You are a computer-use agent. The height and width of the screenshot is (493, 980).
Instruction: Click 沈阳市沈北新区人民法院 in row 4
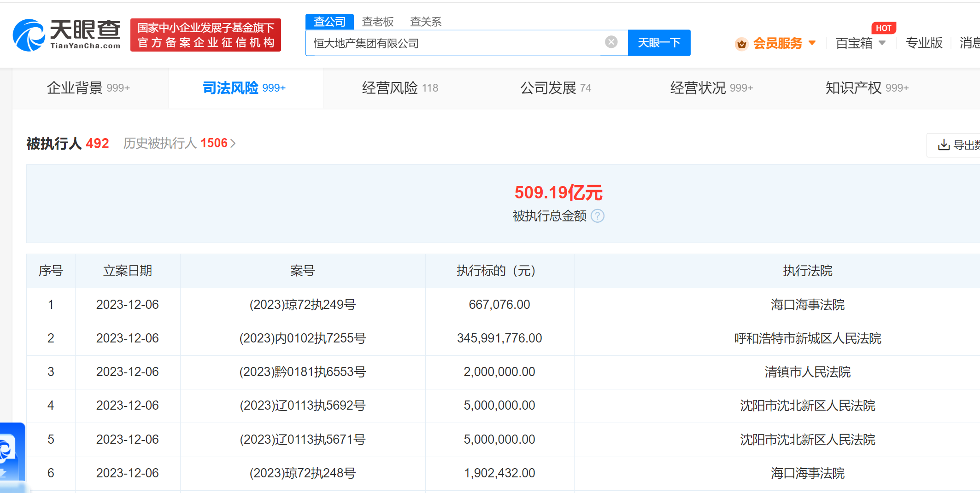click(808, 406)
